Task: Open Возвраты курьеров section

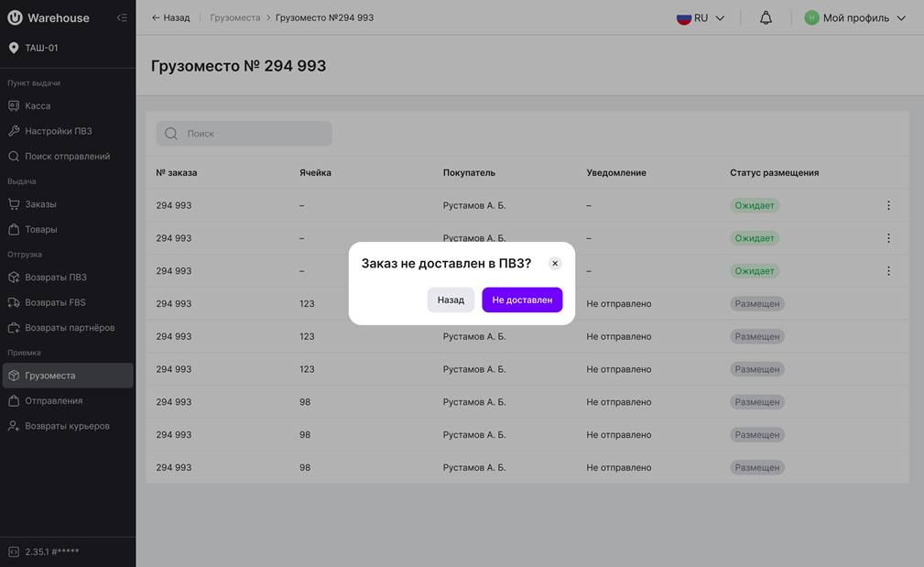Action: click(x=67, y=426)
